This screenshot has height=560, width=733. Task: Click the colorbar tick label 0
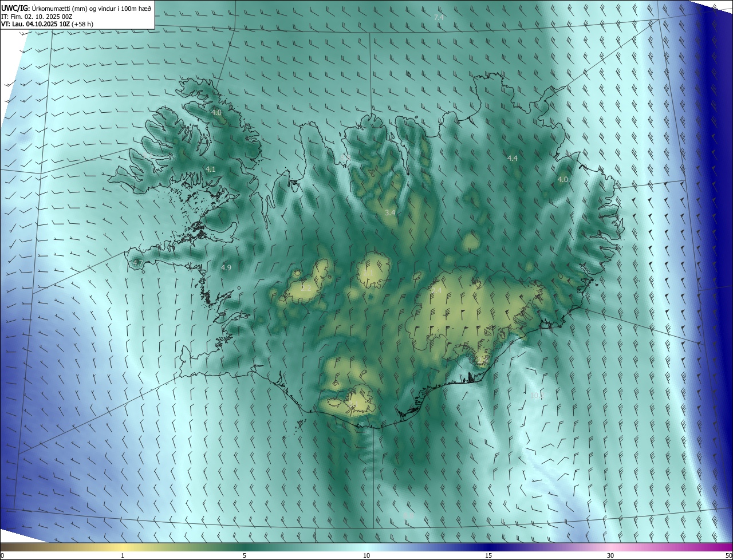[2, 556]
